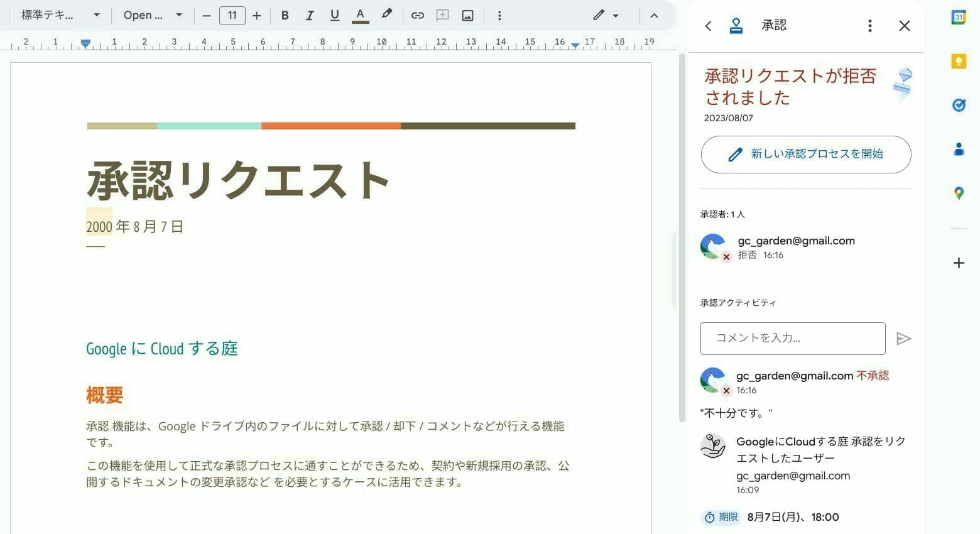
Task: Insert an image from the toolbar
Action: pos(467,16)
